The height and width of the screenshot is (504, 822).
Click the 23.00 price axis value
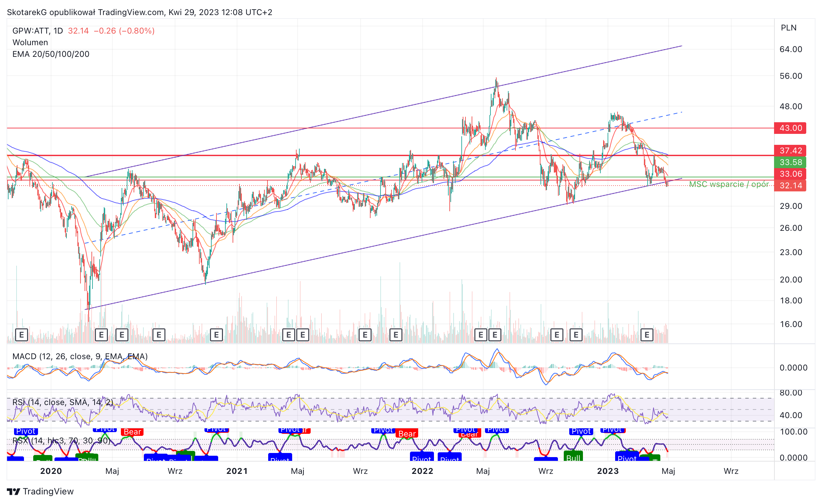point(791,252)
